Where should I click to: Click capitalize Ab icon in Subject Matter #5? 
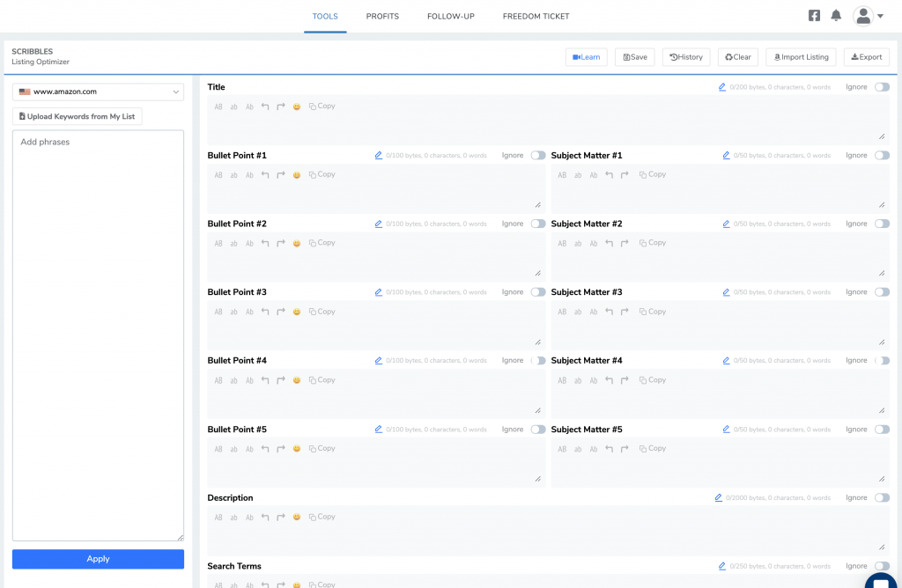[x=594, y=449]
